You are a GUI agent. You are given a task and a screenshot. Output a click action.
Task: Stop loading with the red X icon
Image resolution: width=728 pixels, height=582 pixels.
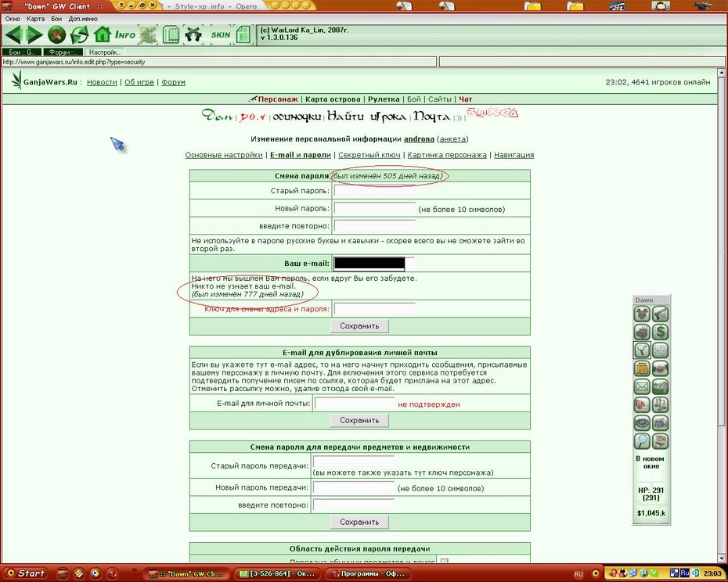(x=56, y=34)
